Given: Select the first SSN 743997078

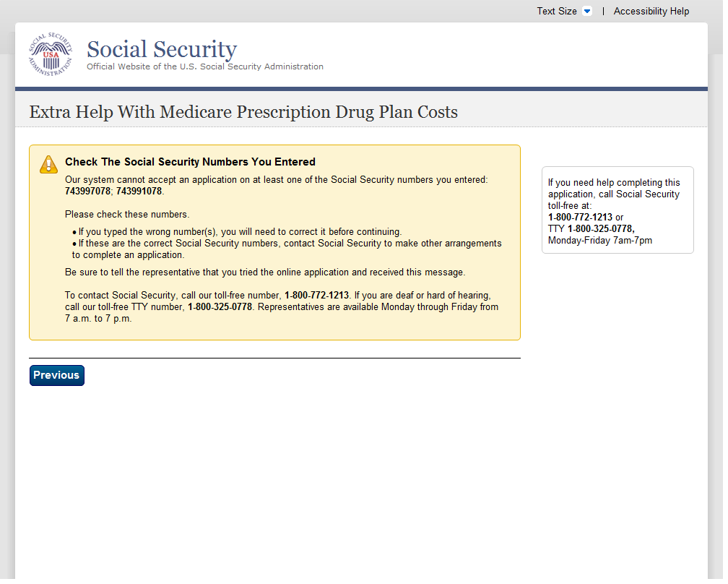Looking at the screenshot, I should [88, 192].
